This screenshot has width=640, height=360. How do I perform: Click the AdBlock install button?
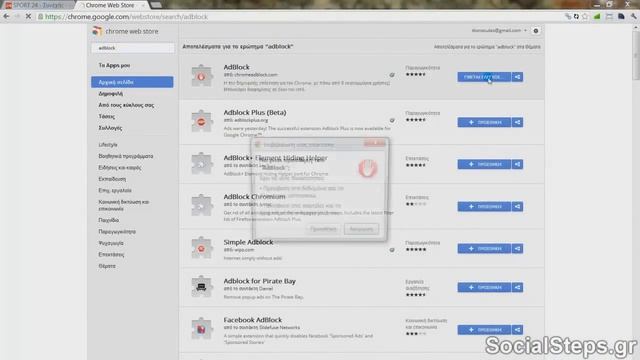(x=484, y=77)
